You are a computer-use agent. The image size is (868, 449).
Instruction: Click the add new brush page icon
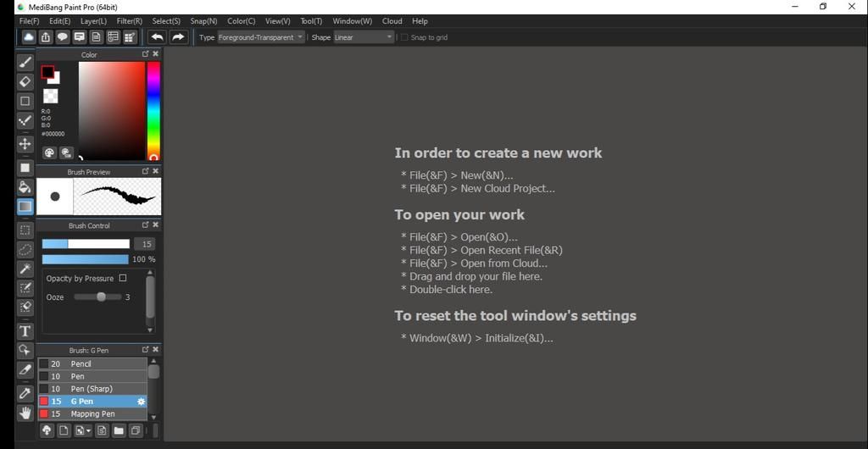pos(64,430)
